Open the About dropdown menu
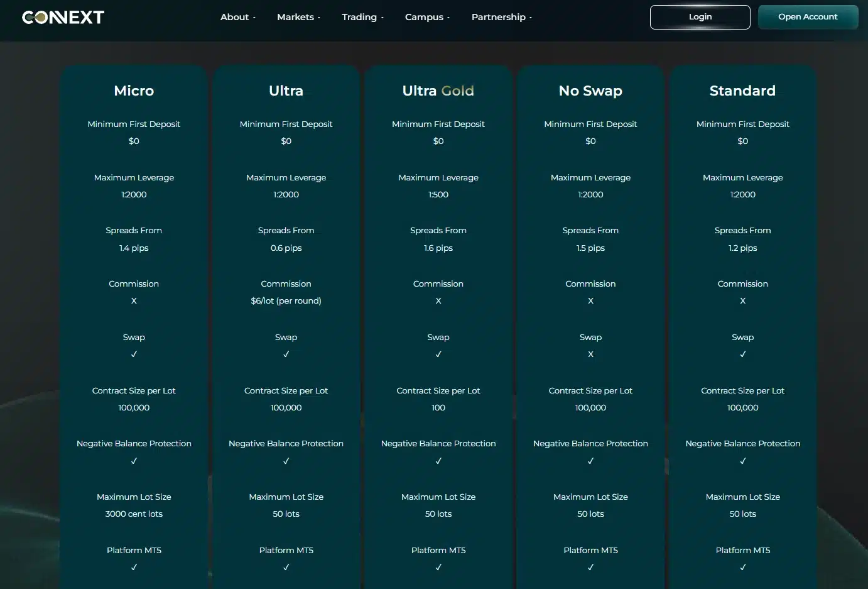This screenshot has height=589, width=868. tap(237, 18)
